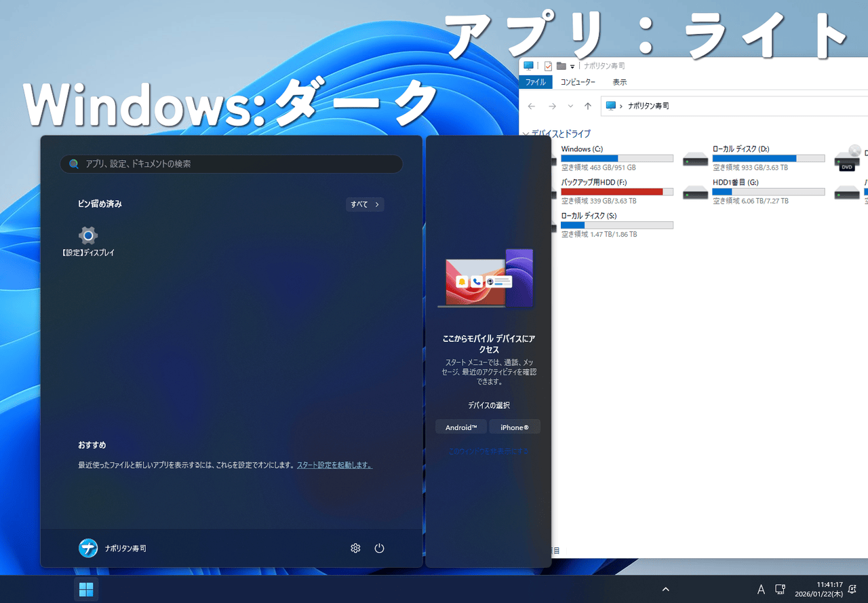Open the navigation history dropdown chevron in Explorer

pyautogui.click(x=570, y=106)
